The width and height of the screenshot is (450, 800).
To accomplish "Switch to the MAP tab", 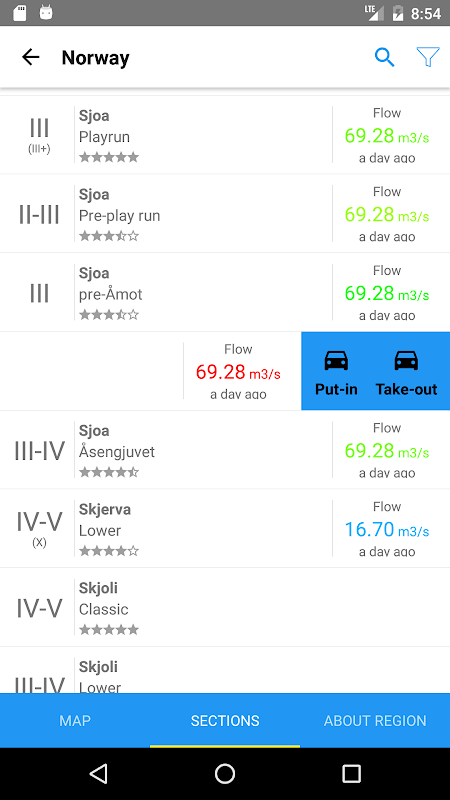I will pos(75,720).
